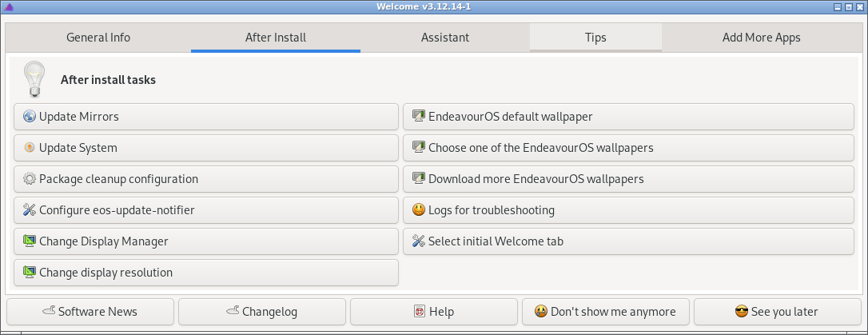The width and height of the screenshot is (868, 335).
Task: Open Logs for troubleshooting
Action: [628, 209]
